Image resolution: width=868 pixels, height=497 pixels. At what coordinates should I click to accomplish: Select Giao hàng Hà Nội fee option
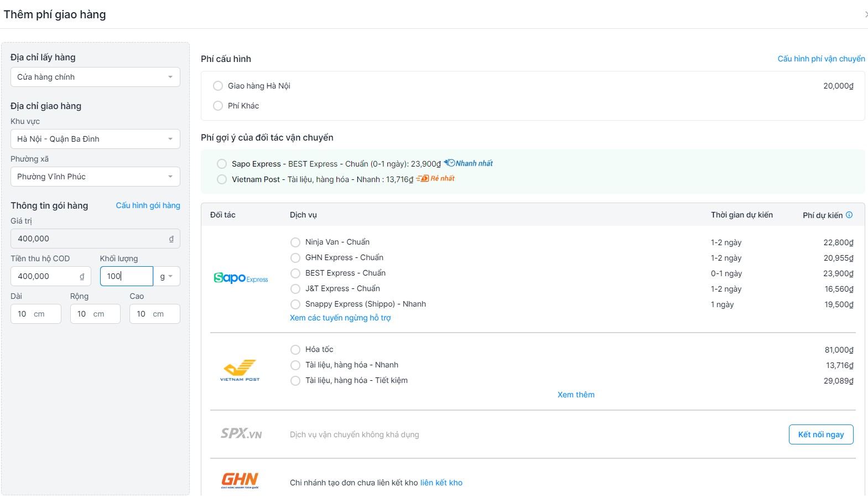tap(218, 86)
